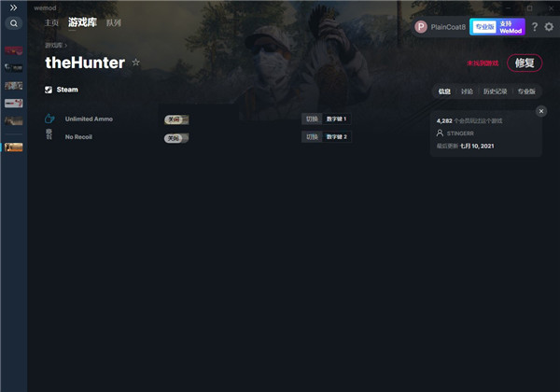Click the Unlimited Ammo hand icon
560x392 pixels.
(x=49, y=119)
